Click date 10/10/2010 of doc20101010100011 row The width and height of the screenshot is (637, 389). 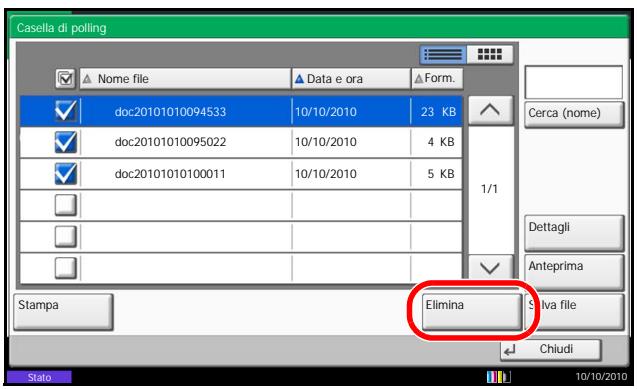point(326,174)
